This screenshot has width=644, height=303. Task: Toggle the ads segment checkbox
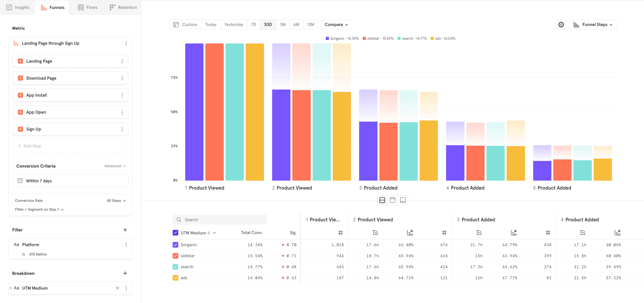click(x=175, y=278)
